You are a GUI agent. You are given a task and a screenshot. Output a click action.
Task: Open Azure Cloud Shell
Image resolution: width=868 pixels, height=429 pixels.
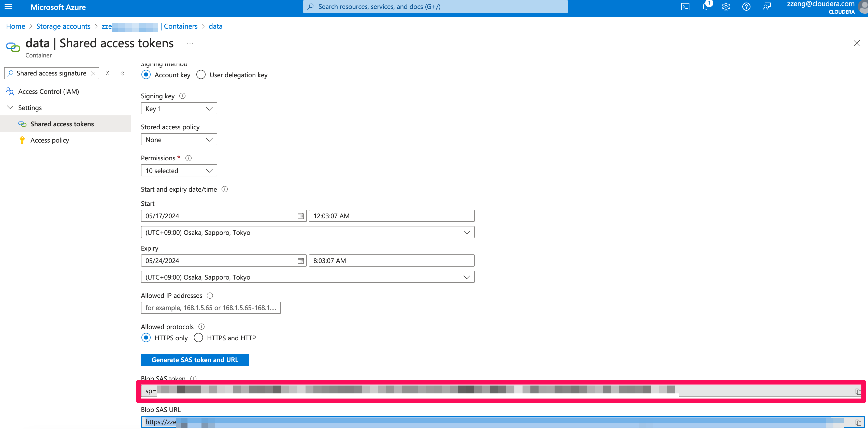tap(685, 6)
